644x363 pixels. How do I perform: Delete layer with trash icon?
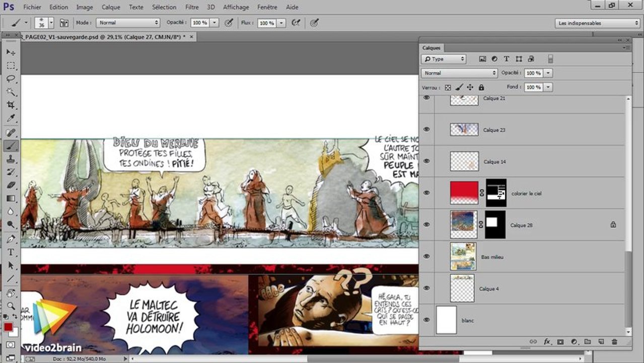pyautogui.click(x=614, y=342)
